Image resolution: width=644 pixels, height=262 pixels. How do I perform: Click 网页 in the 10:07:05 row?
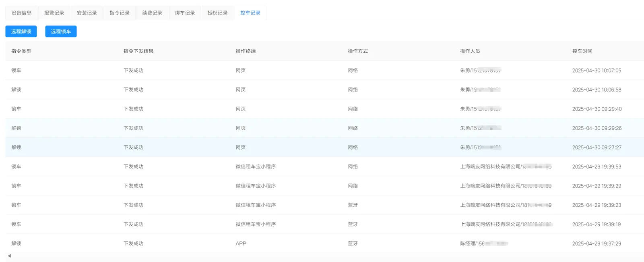pyautogui.click(x=241, y=71)
